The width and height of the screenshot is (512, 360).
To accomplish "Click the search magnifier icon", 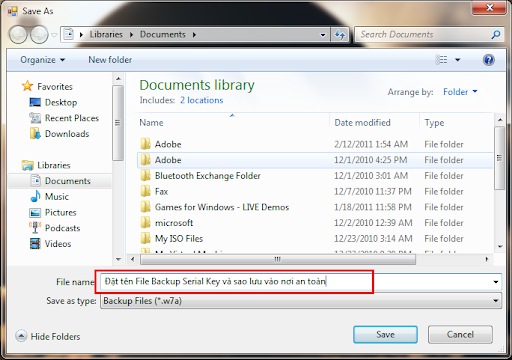I will click(496, 34).
